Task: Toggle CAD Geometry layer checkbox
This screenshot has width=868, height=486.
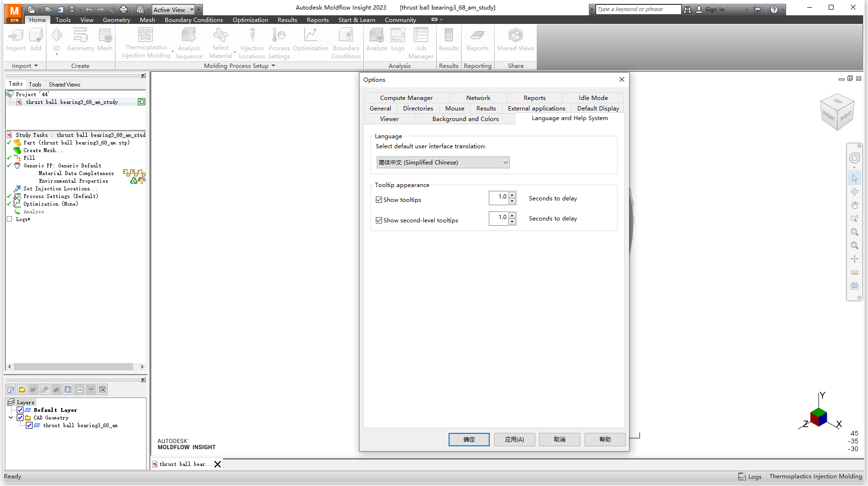Action: (x=20, y=418)
